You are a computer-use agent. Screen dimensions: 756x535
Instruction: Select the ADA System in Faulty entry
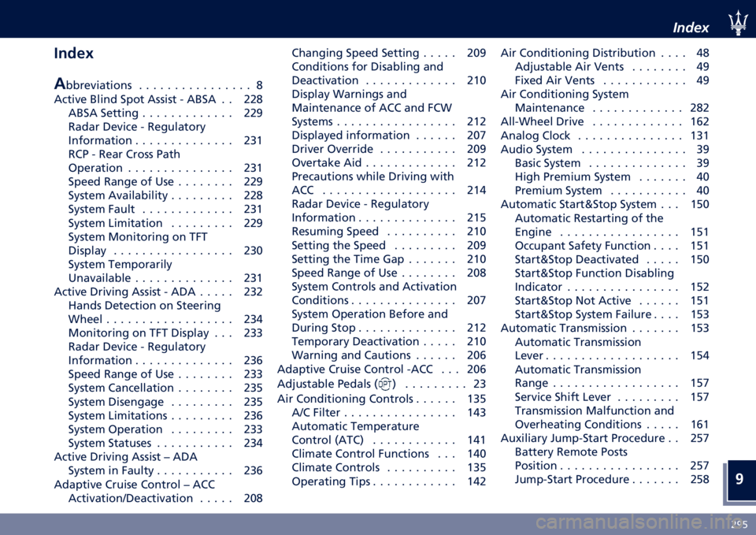[158, 463]
